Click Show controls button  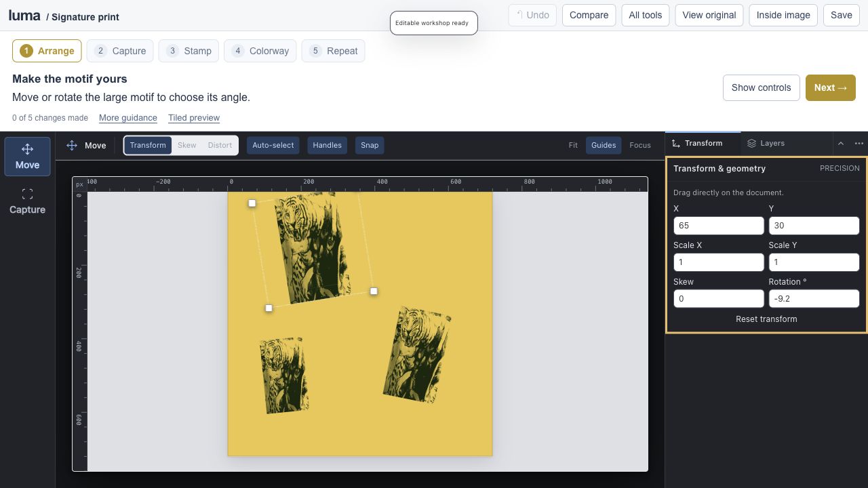coord(761,87)
